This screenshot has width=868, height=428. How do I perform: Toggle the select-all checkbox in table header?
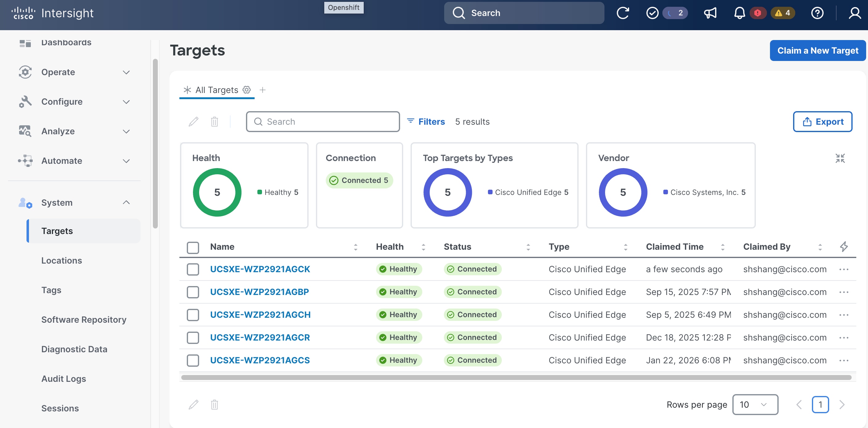pos(193,247)
